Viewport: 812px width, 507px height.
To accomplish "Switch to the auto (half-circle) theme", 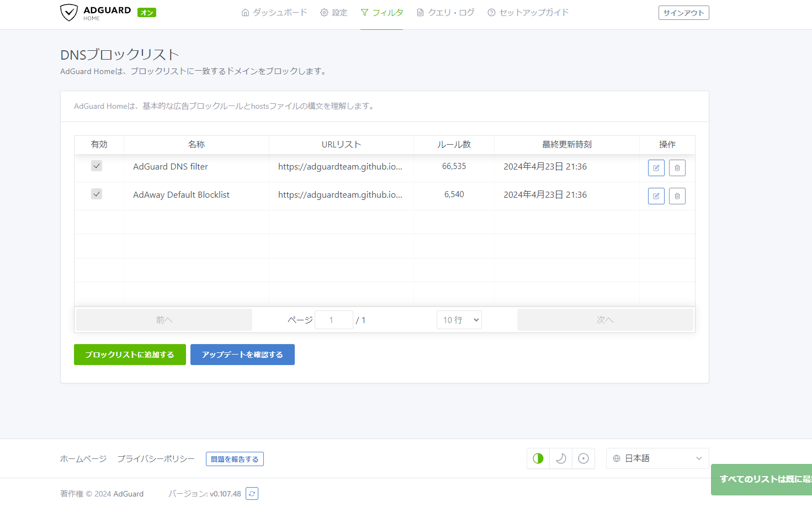I will (x=538, y=458).
